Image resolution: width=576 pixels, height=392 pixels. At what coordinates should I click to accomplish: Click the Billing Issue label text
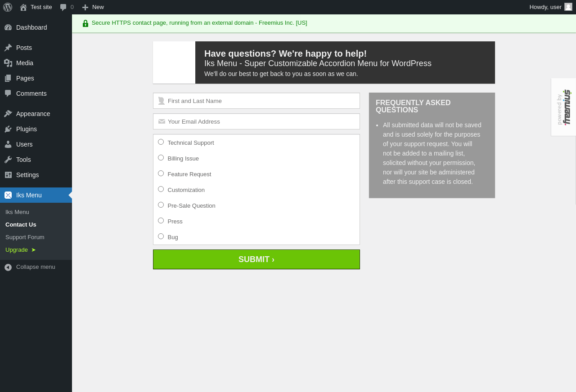pyautogui.click(x=183, y=159)
